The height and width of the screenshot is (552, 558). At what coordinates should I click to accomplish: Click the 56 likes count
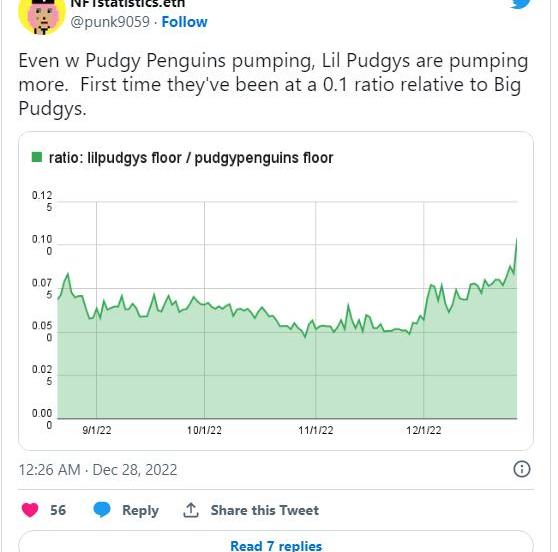point(58,510)
